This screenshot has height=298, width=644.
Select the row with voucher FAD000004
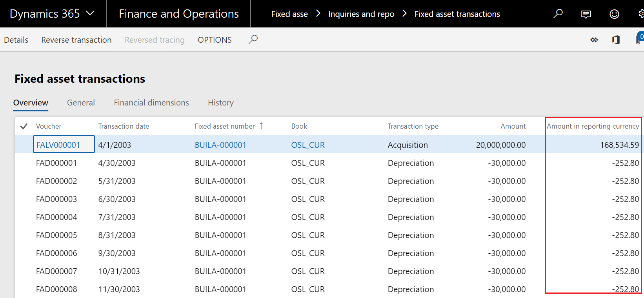(56, 217)
